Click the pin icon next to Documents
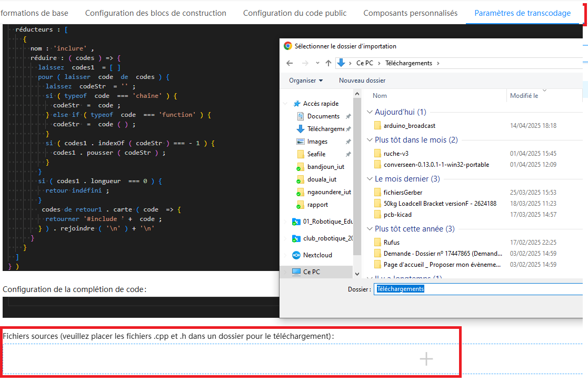Image resolution: width=588 pixels, height=382 pixels. point(348,116)
